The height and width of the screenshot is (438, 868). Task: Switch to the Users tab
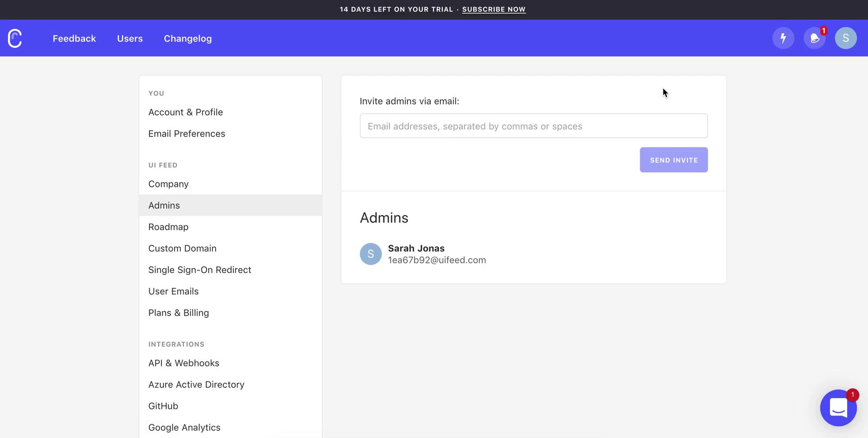130,38
